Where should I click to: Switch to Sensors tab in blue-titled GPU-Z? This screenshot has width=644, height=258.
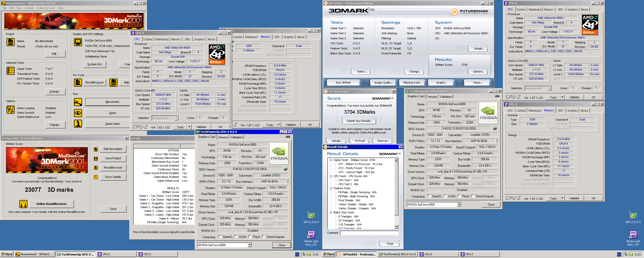[223, 137]
